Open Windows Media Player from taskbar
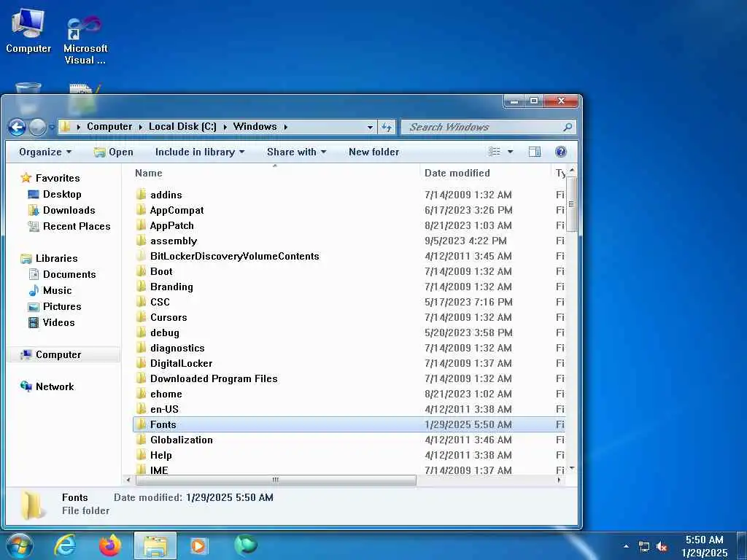The image size is (747, 560). click(198, 545)
